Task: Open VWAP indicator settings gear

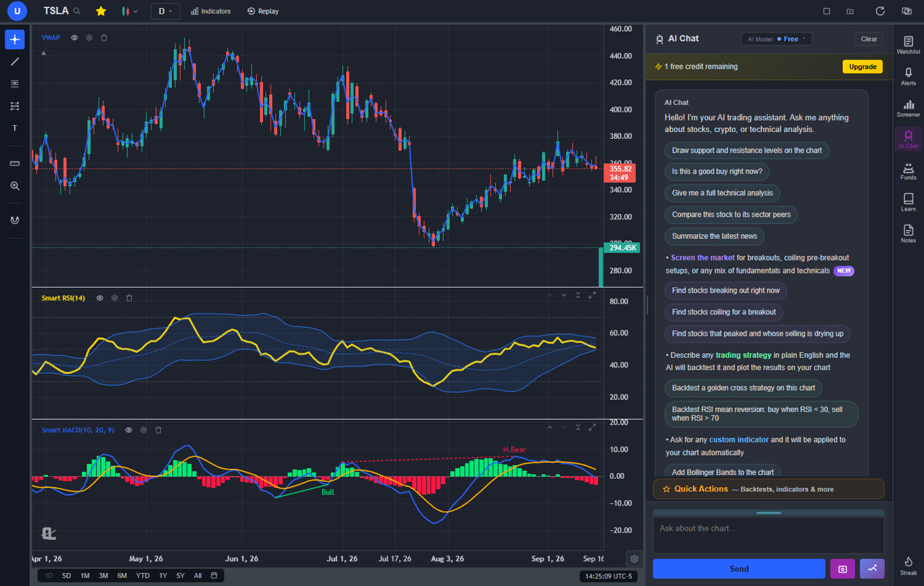Action: click(x=89, y=38)
